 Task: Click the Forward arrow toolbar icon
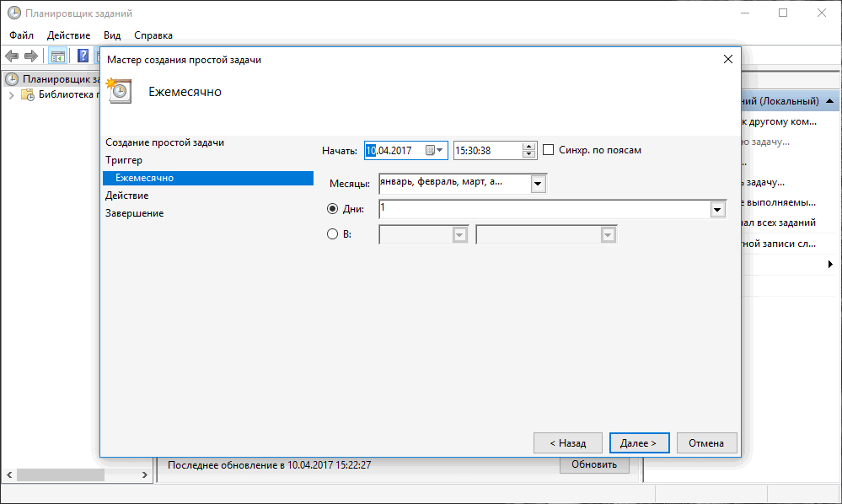[x=31, y=56]
